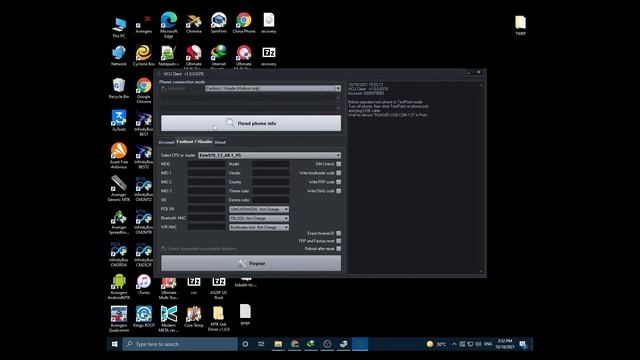Open Avast Free Antivirus shortcut

[119, 156]
